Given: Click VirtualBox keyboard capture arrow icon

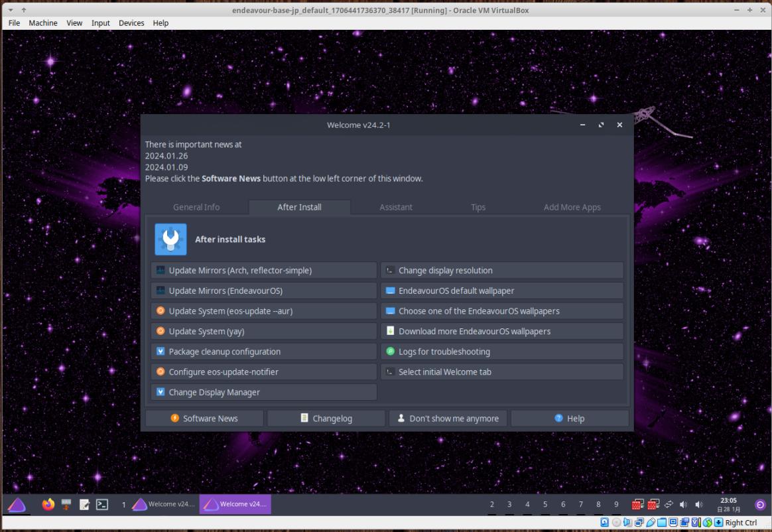Looking at the screenshot, I should pyautogui.click(x=719, y=523).
